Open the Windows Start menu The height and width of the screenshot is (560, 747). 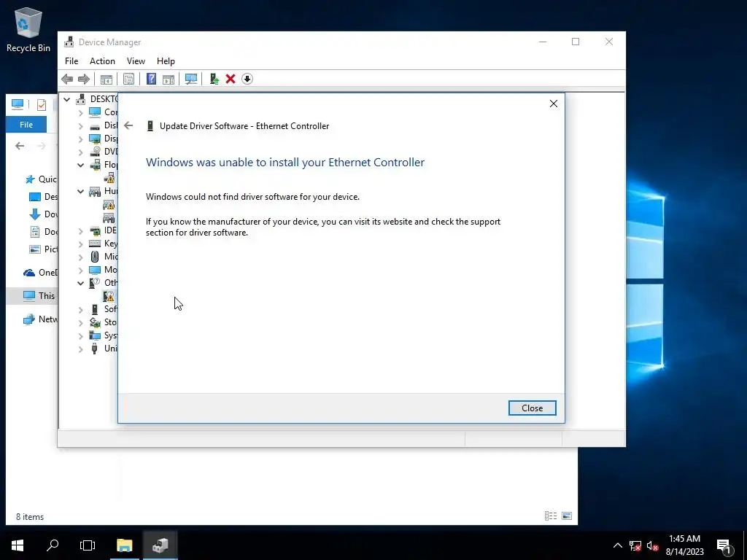[x=18, y=545]
